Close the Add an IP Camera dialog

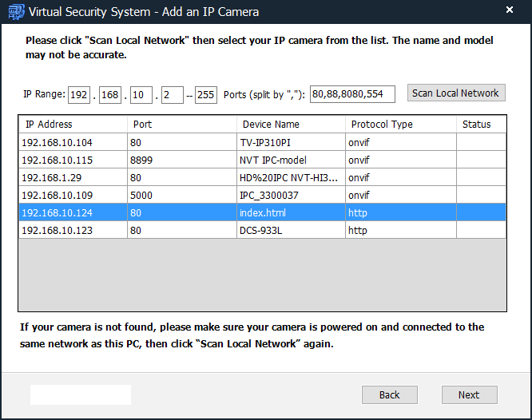pos(510,11)
